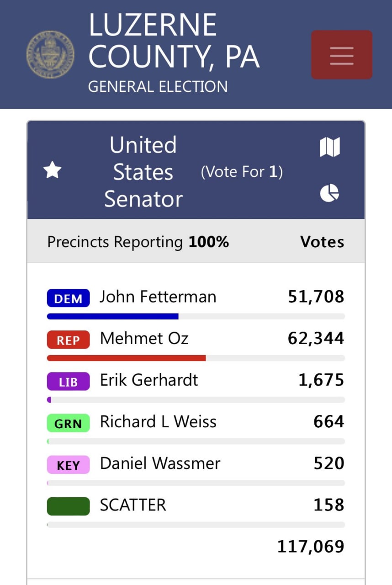
Task: Click the dark green SCATTER swatch
Action: [68, 506]
